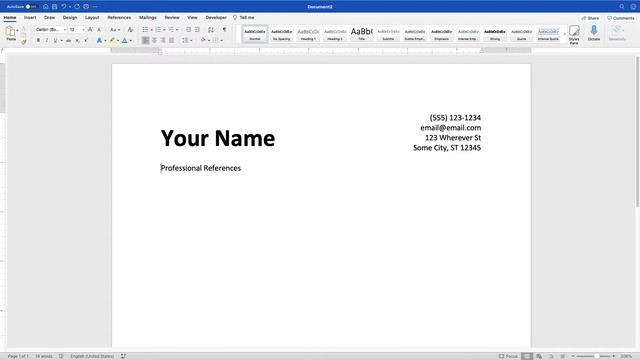Apply the Title style

pyautogui.click(x=362, y=34)
